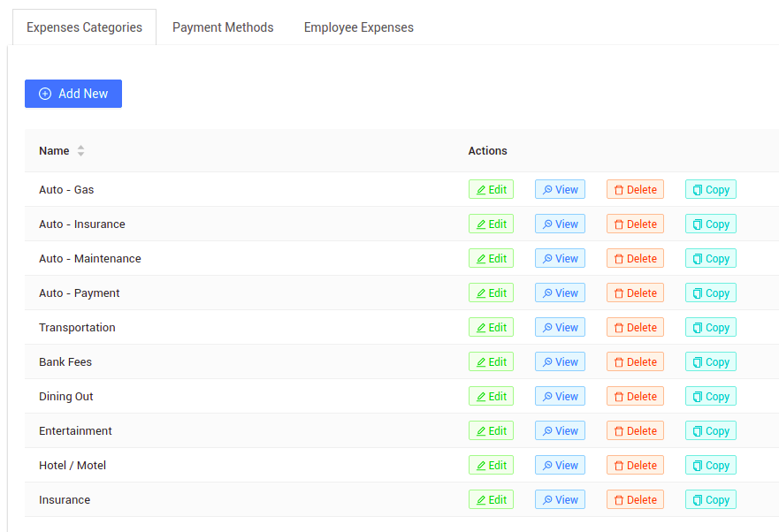Delete the Auto - Insurance category
This screenshot has width=779, height=532.
[x=635, y=224]
